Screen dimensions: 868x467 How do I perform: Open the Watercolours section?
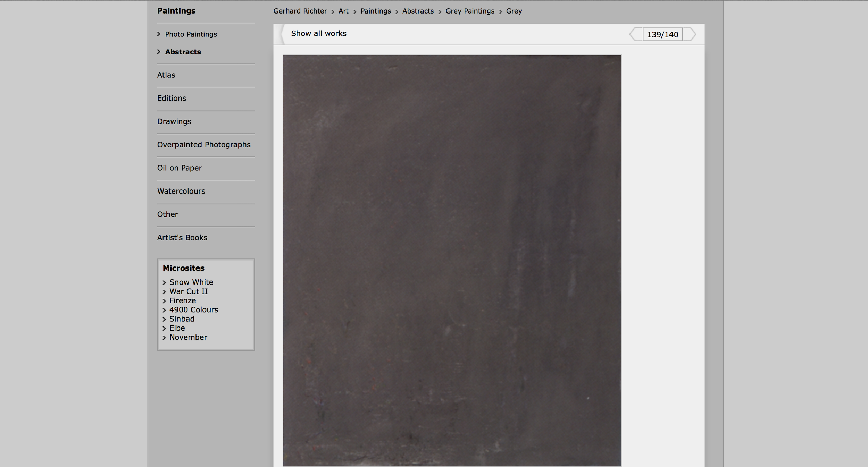181,191
